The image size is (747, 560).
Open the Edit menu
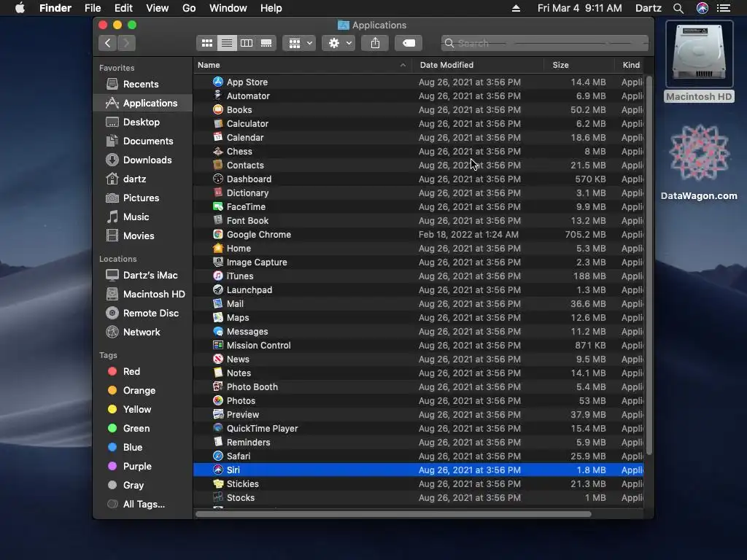[123, 8]
